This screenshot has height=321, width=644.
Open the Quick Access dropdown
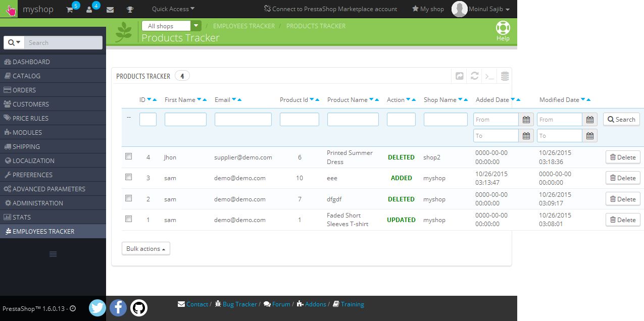pos(173,9)
